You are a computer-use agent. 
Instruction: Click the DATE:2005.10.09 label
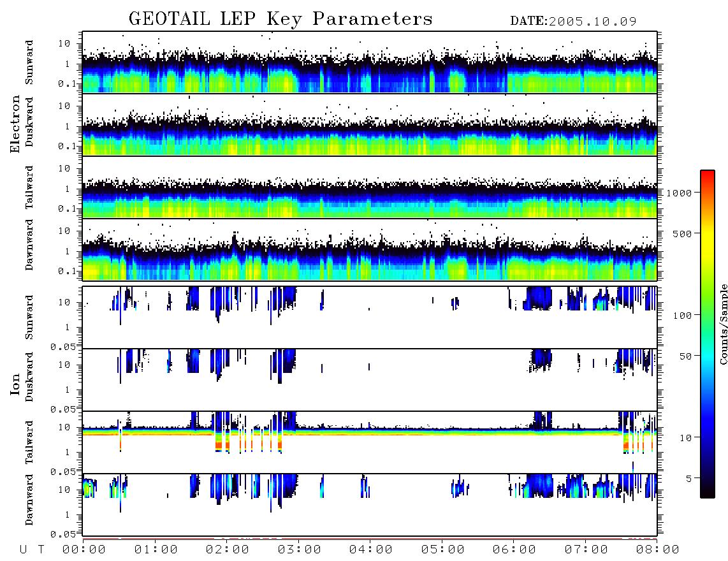(573, 22)
